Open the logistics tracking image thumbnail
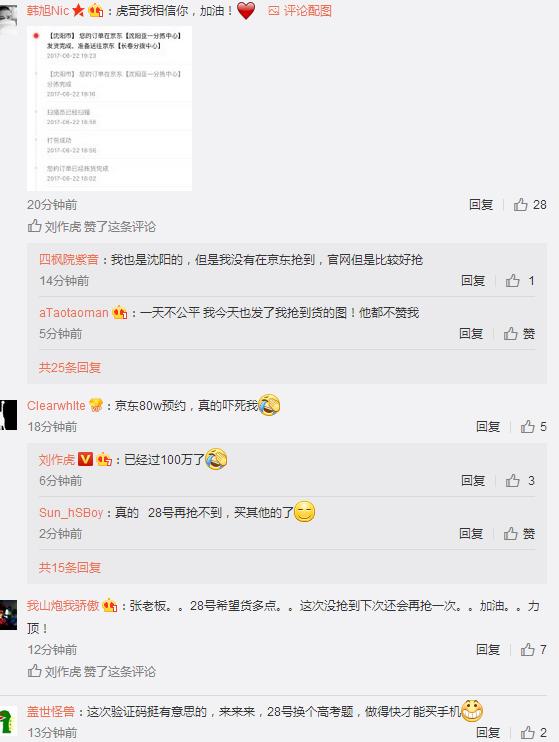The height and width of the screenshot is (742, 559). coord(109,108)
